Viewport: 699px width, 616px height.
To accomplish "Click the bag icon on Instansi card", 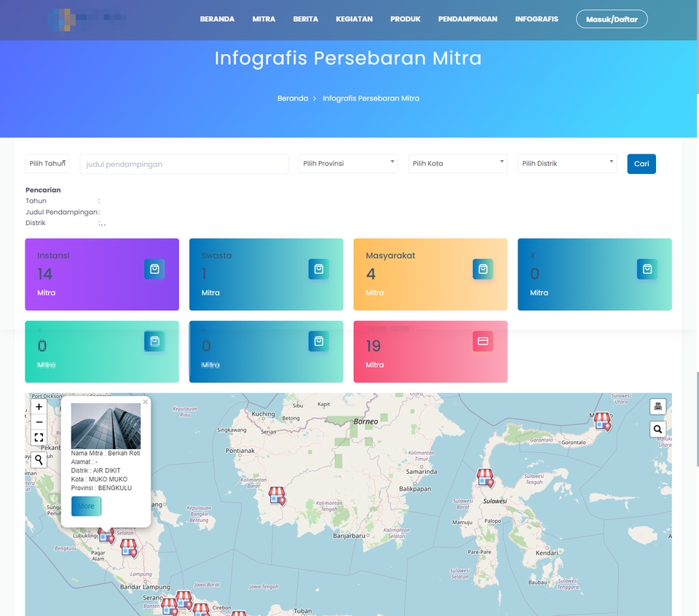I will click(x=154, y=269).
